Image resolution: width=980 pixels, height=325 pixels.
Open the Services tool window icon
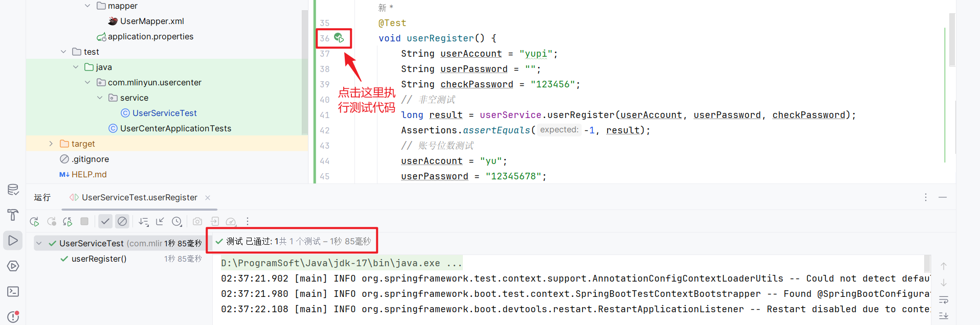coord(13,266)
